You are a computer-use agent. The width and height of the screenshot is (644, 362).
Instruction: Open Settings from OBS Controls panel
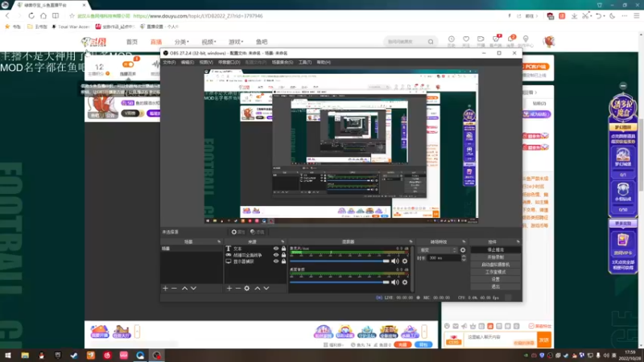tap(495, 279)
